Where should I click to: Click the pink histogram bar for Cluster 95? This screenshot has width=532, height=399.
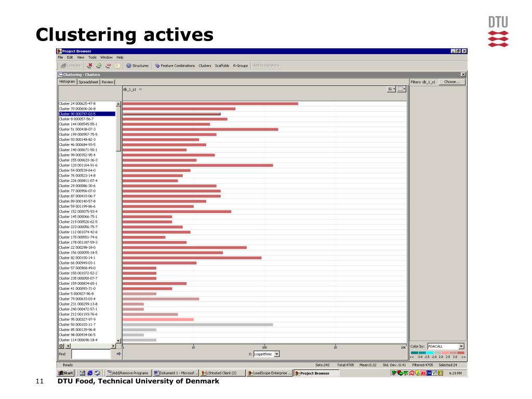[158, 320]
